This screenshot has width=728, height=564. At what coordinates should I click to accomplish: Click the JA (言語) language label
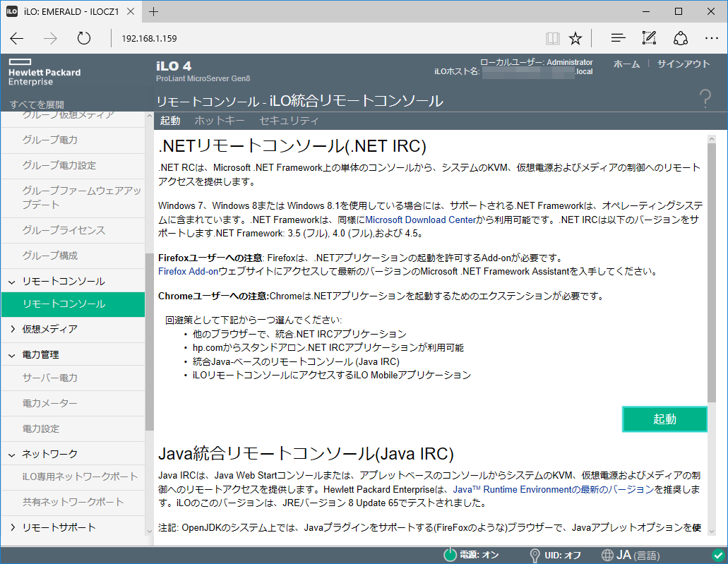click(x=638, y=556)
